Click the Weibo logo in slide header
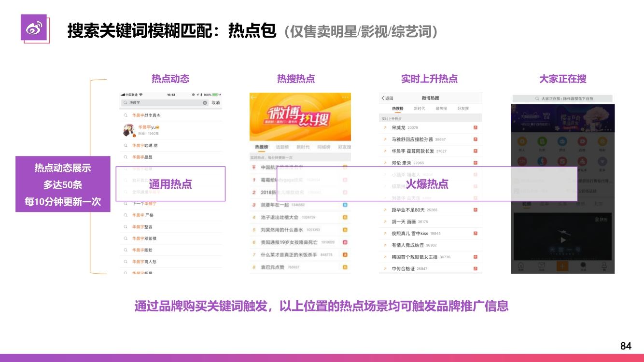This screenshot has height=362, width=644. coord(34,28)
